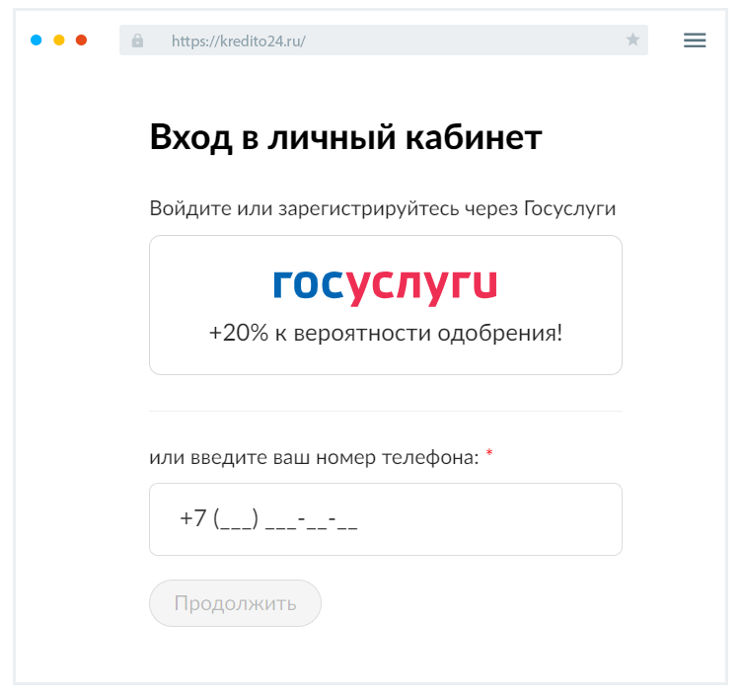Click the word 'Госуслуги' in the prompt sentence
The width and height of the screenshot is (741, 700).
coord(569,209)
